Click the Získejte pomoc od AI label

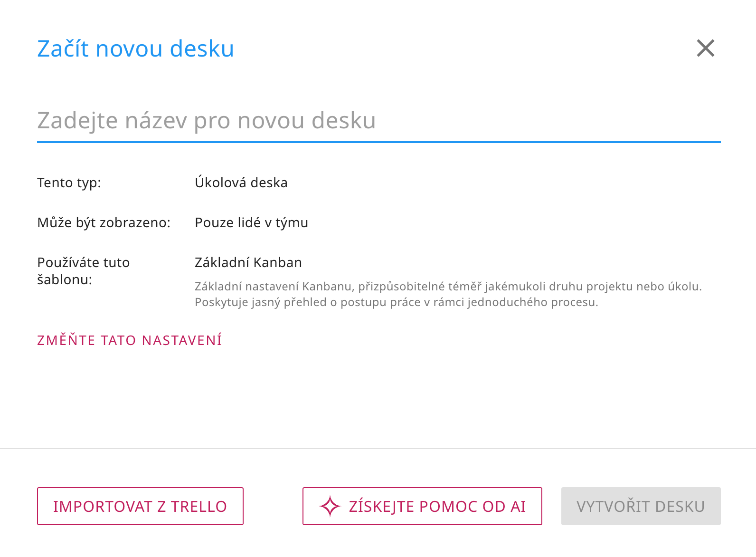pyautogui.click(x=437, y=507)
